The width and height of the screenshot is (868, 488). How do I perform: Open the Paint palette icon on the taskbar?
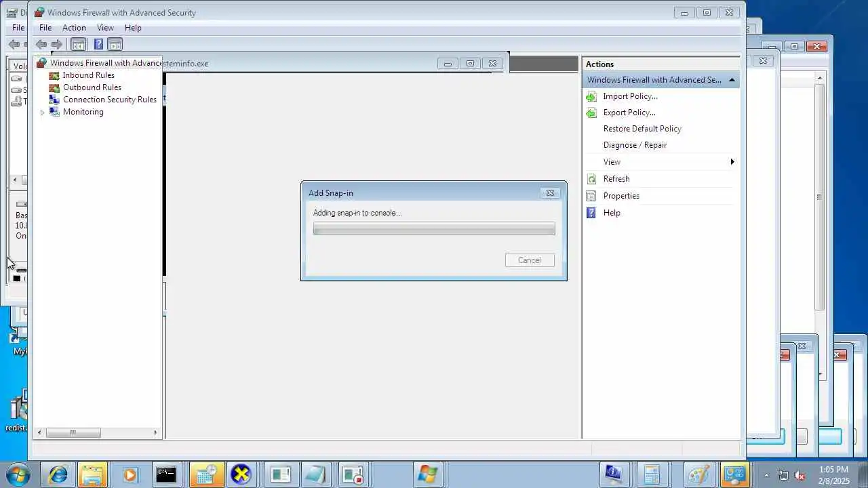(698, 474)
